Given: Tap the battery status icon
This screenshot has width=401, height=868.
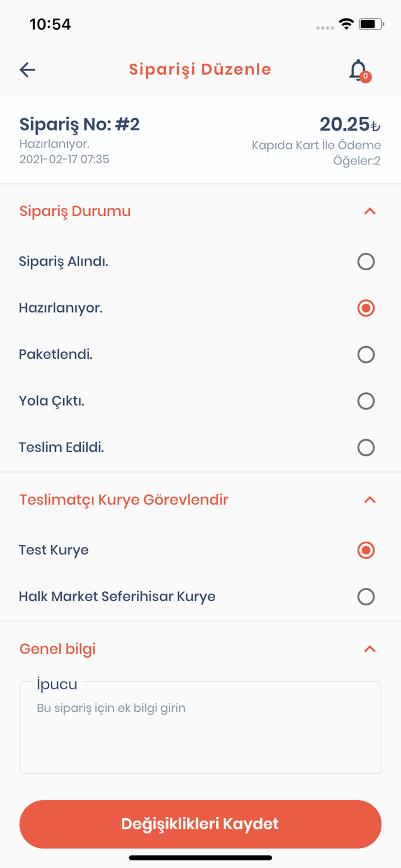Looking at the screenshot, I should pos(370,24).
